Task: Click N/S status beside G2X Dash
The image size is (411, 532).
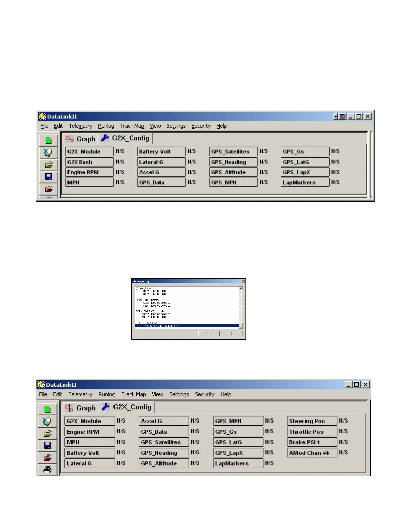Action: click(x=120, y=162)
